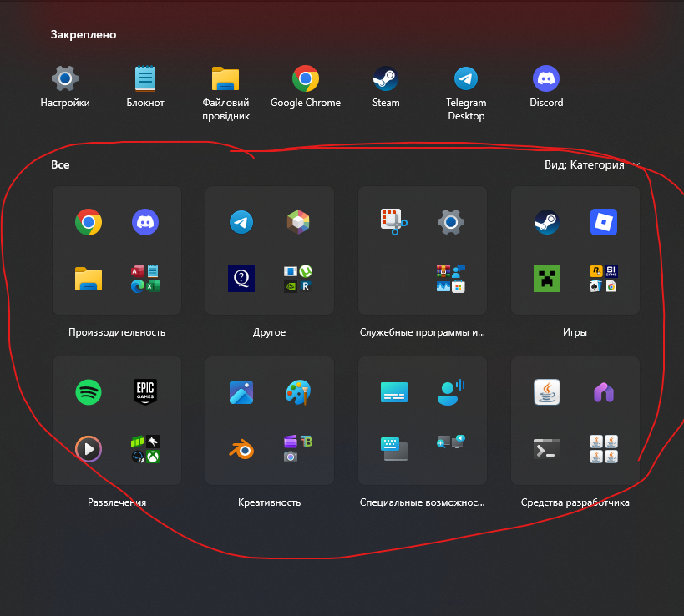The height and width of the screenshot is (616, 684).
Task: Open Settings gear in Служебные программы group
Action: (x=451, y=222)
